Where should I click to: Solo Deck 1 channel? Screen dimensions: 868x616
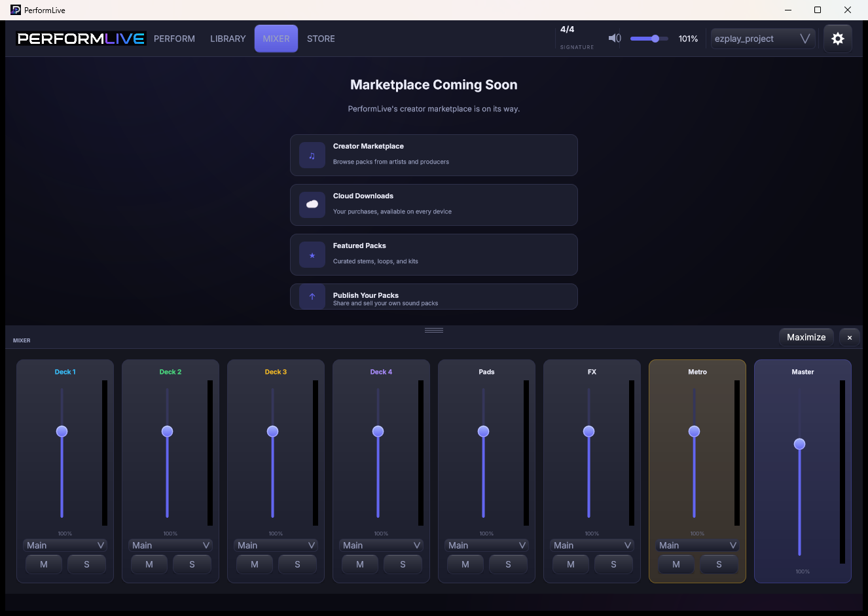pos(86,564)
